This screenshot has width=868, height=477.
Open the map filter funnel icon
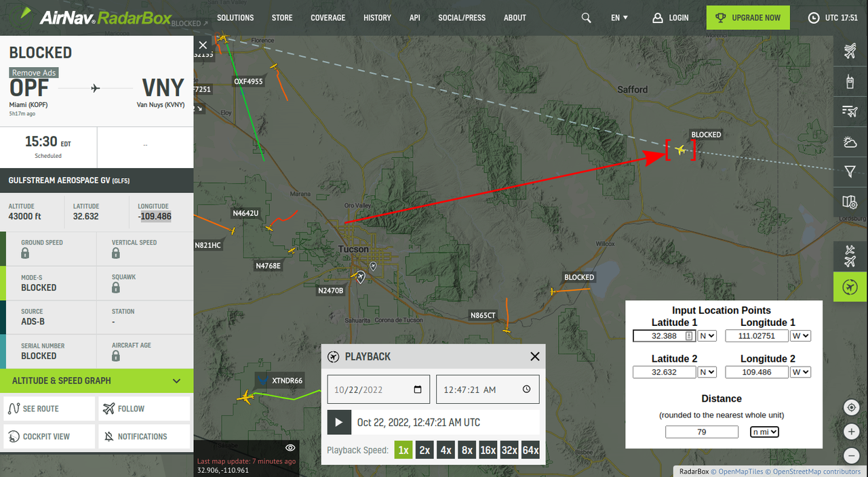pyautogui.click(x=850, y=172)
